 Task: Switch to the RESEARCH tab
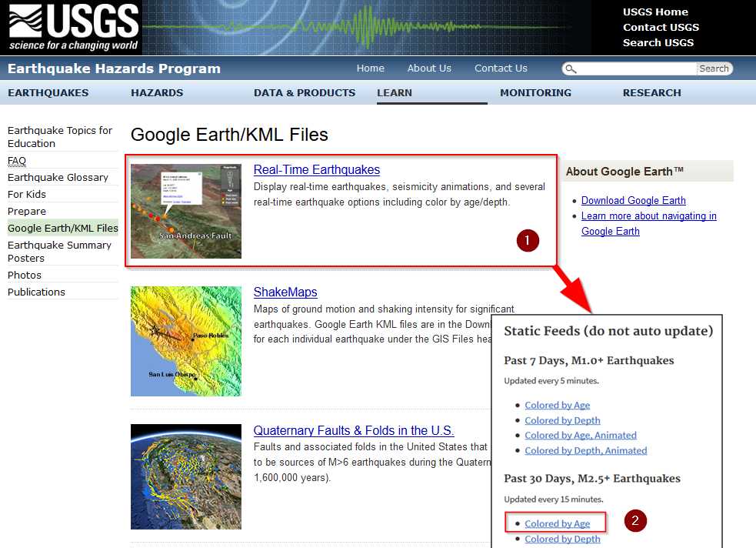651,92
